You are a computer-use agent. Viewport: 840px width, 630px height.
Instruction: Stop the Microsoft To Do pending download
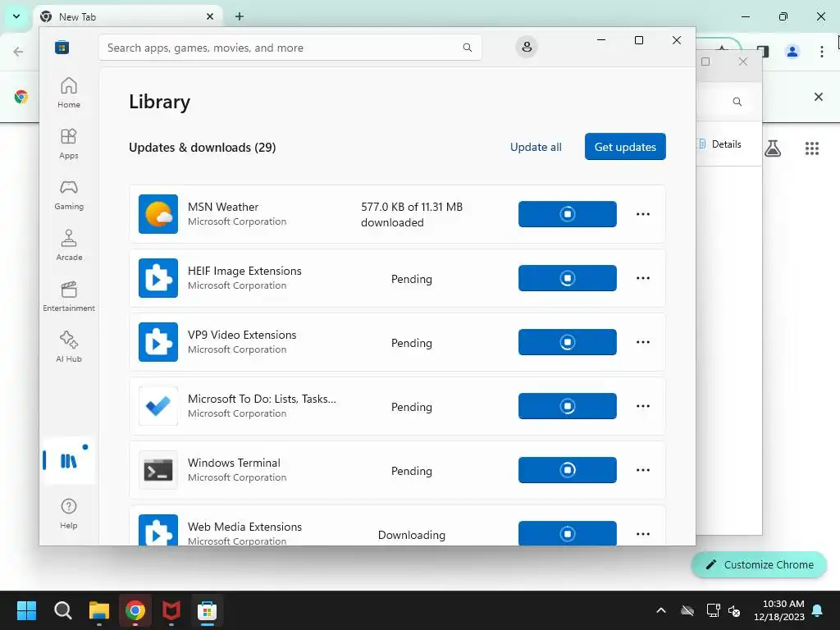point(568,405)
